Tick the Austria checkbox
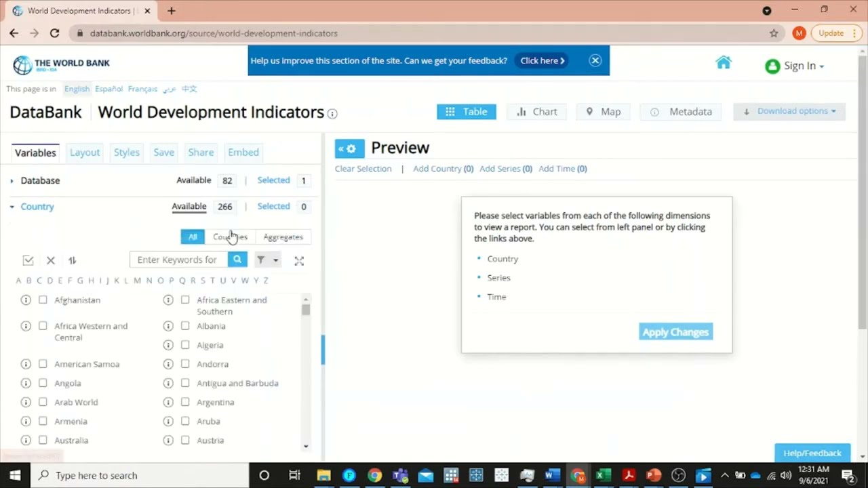Image resolution: width=868 pixels, height=488 pixels. [x=185, y=440]
